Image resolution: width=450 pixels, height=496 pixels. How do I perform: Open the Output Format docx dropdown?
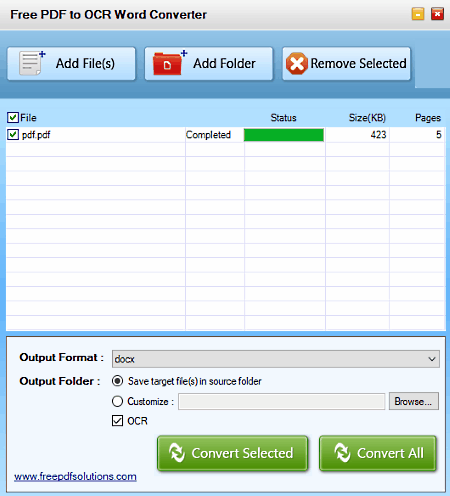click(x=276, y=359)
